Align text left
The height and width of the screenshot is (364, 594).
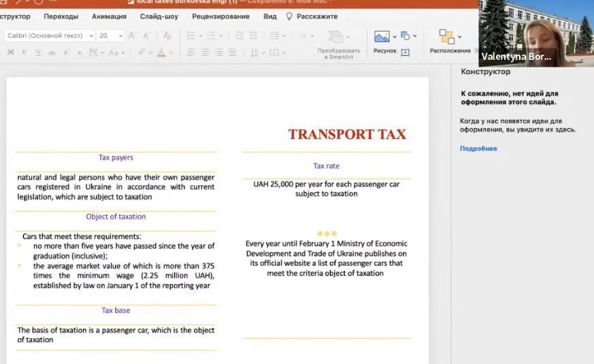click(x=191, y=52)
